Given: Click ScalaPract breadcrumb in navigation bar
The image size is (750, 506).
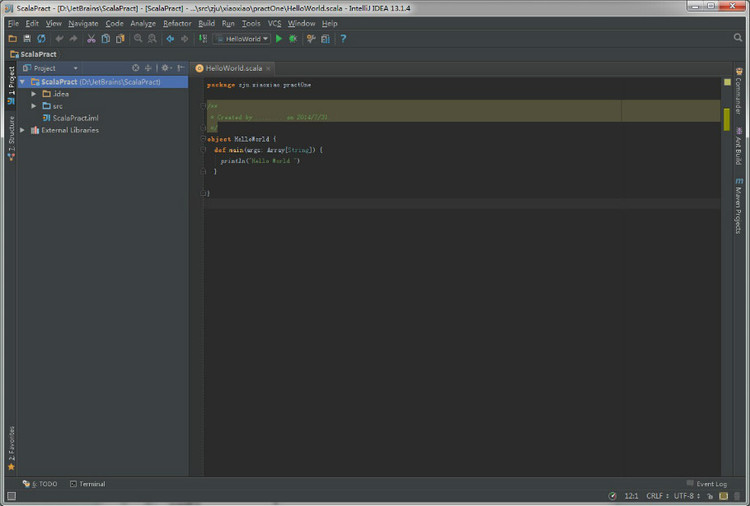Looking at the screenshot, I should pyautogui.click(x=33, y=54).
